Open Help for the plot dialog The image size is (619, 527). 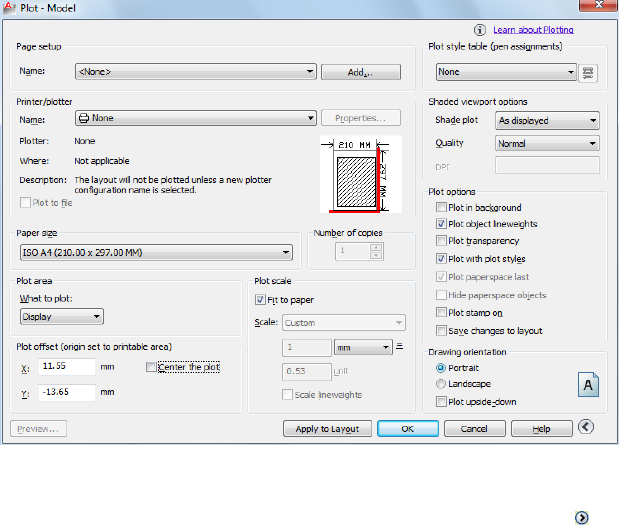[x=542, y=429]
